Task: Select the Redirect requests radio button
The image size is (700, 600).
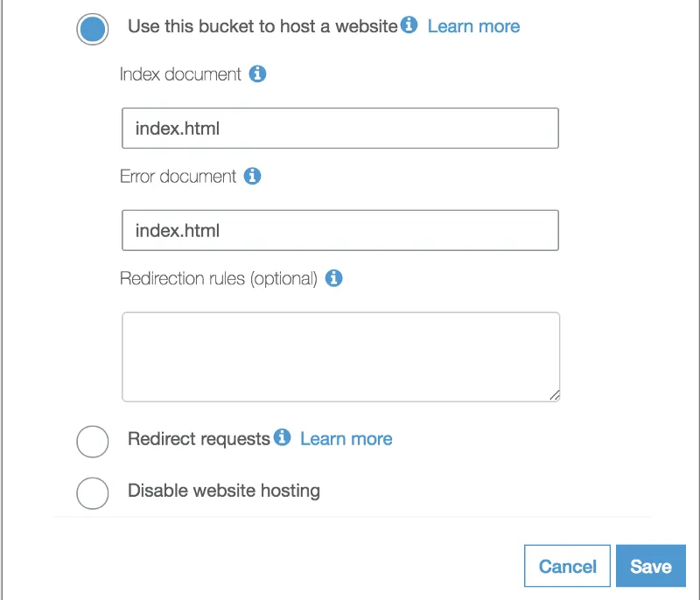Action: (x=93, y=442)
